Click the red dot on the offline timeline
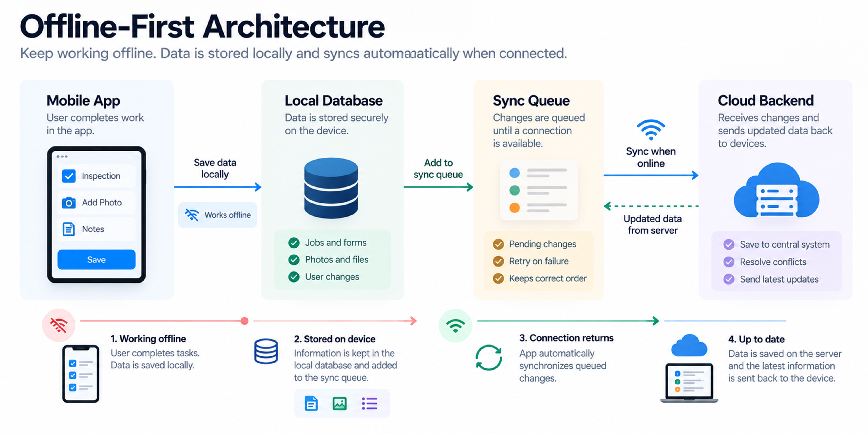 click(245, 321)
